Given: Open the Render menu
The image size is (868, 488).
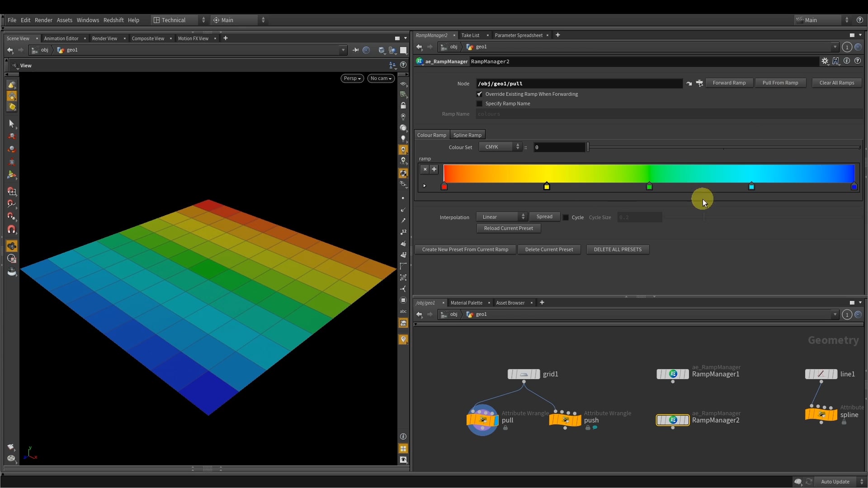Looking at the screenshot, I should click(x=43, y=20).
